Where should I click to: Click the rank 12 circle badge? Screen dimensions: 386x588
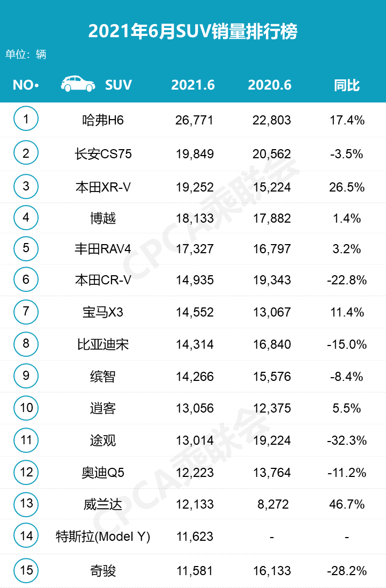pos(26,472)
